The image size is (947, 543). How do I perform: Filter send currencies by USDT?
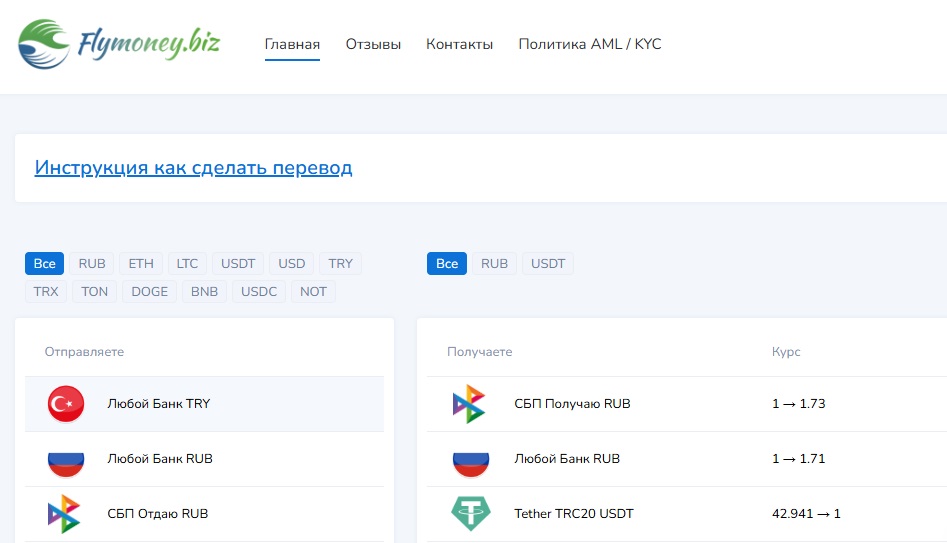coord(238,263)
